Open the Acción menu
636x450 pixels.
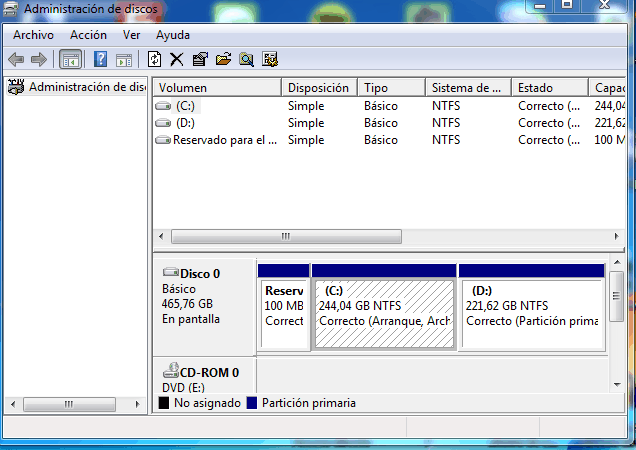point(88,35)
